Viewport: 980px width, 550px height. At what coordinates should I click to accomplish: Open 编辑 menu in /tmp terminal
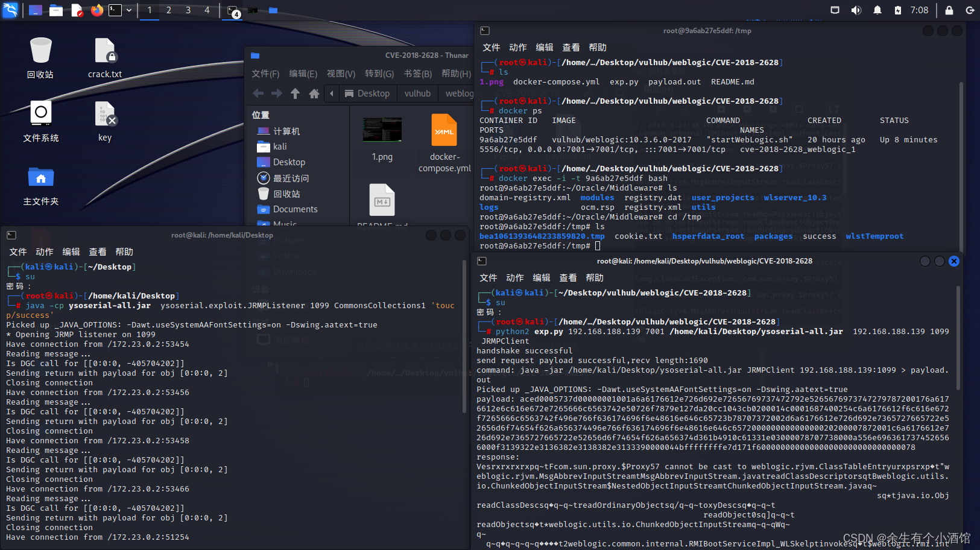(x=545, y=48)
